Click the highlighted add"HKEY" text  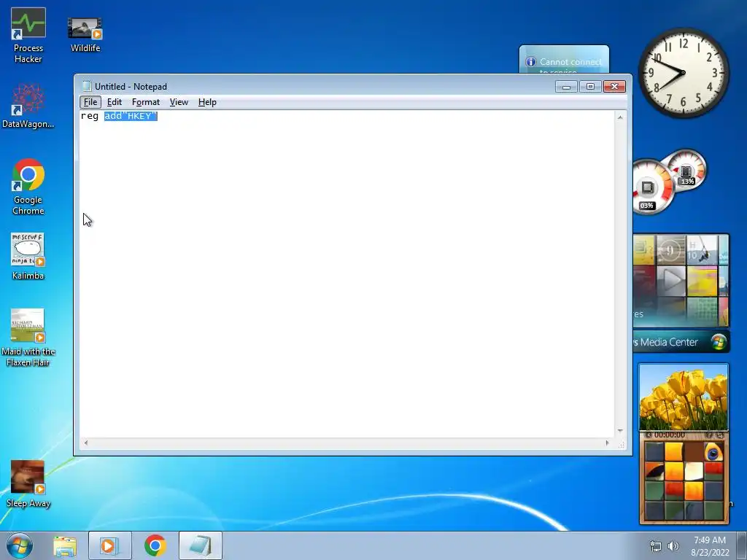[131, 116]
